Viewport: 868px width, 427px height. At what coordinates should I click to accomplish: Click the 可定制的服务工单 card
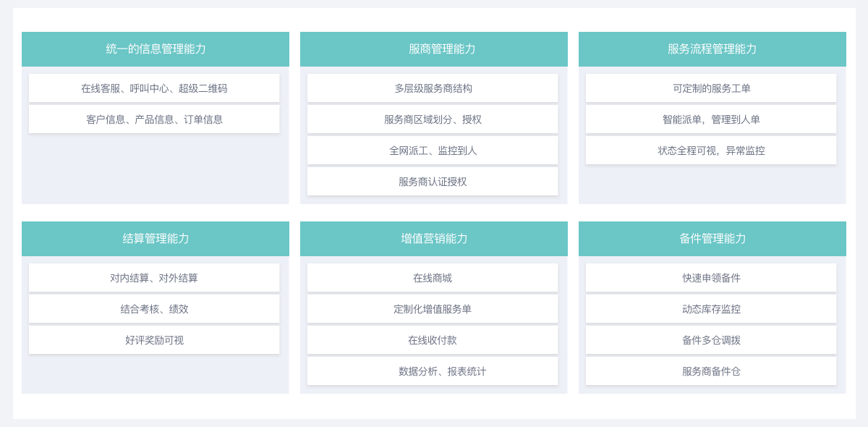pos(711,88)
